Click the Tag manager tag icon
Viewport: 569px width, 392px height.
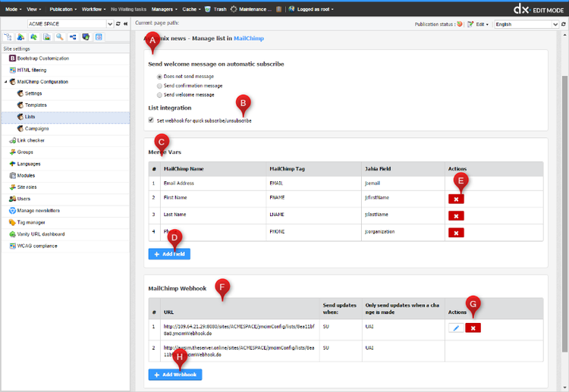coord(12,222)
